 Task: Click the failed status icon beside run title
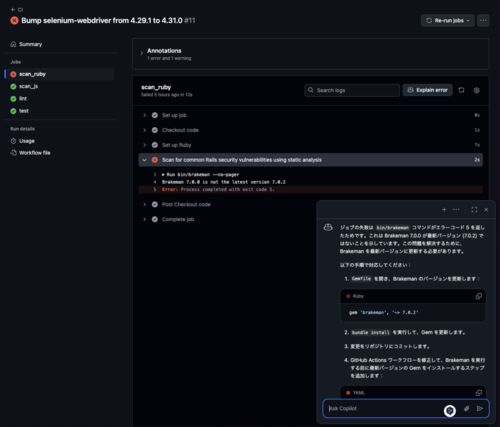pos(14,21)
